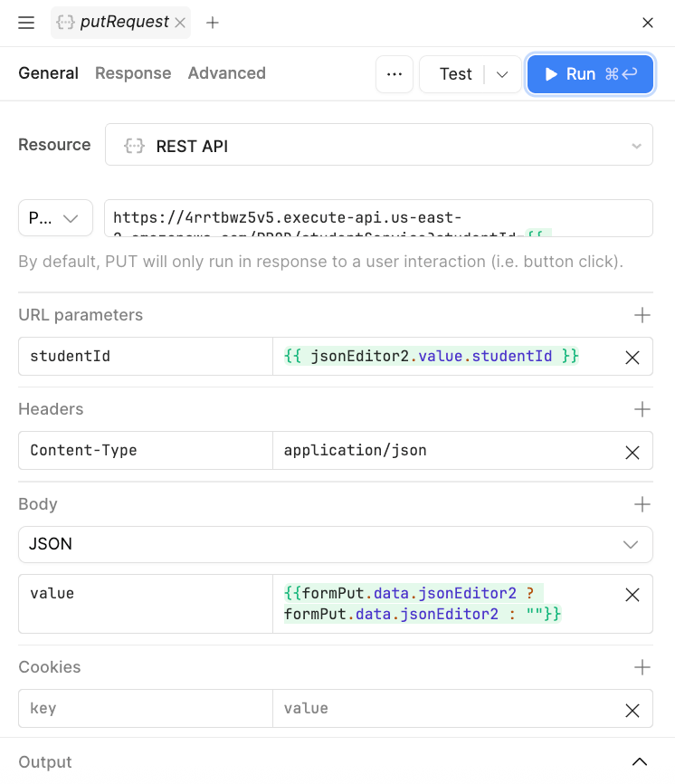Add a new URL parameter with the plus icon
This screenshot has height=784, width=675.
[x=642, y=315]
